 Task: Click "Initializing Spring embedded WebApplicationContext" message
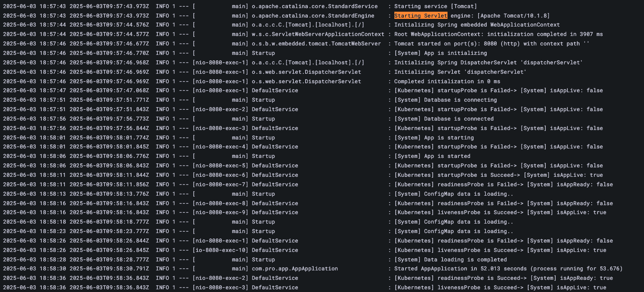(477, 25)
